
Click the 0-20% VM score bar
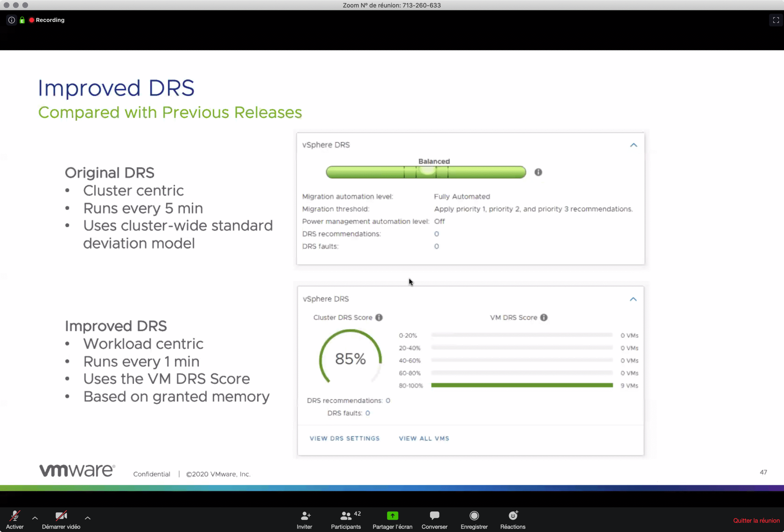[522, 335]
